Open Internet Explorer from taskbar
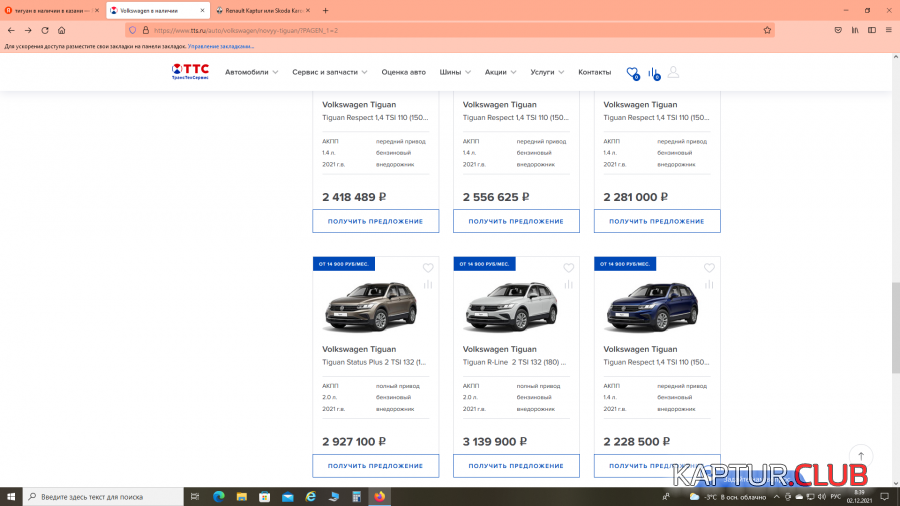Viewport: 900px width, 506px height. (311, 497)
